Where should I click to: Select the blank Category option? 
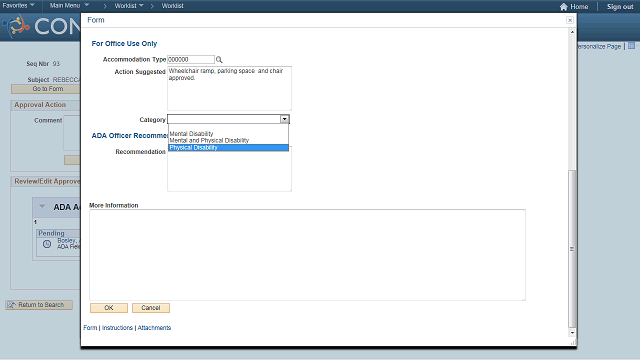click(x=228, y=127)
